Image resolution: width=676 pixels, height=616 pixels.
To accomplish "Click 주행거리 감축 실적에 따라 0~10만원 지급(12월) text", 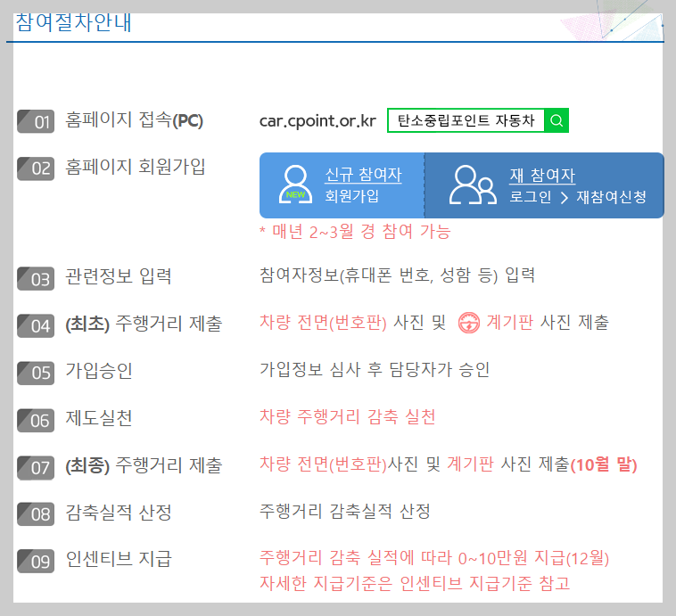I will [x=434, y=558].
